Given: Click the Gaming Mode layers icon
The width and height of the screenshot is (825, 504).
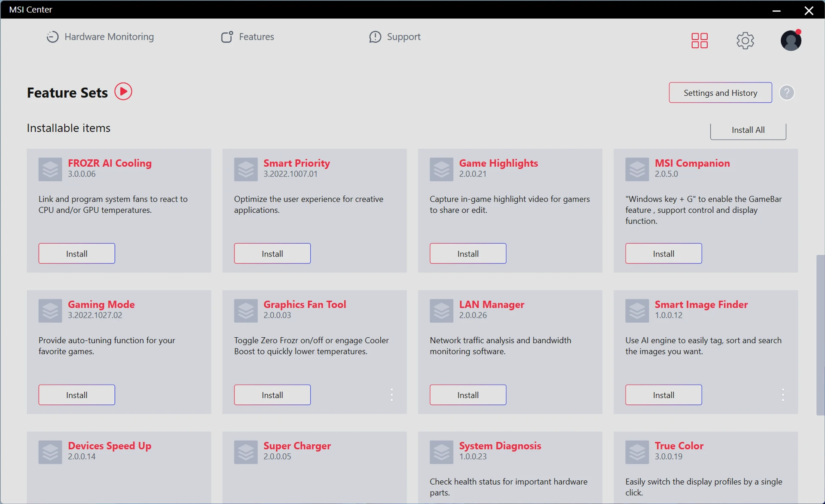Looking at the screenshot, I should [x=50, y=311].
